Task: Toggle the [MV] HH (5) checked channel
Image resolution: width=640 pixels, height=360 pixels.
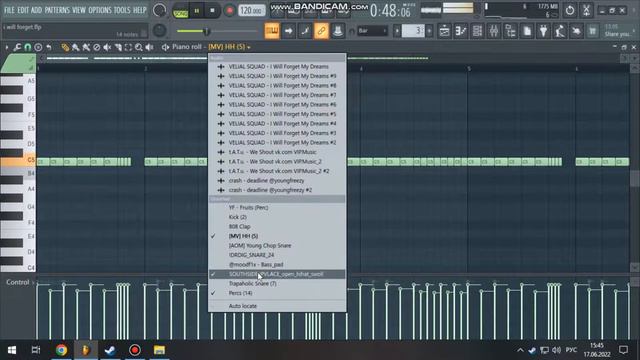Action: pos(277,236)
